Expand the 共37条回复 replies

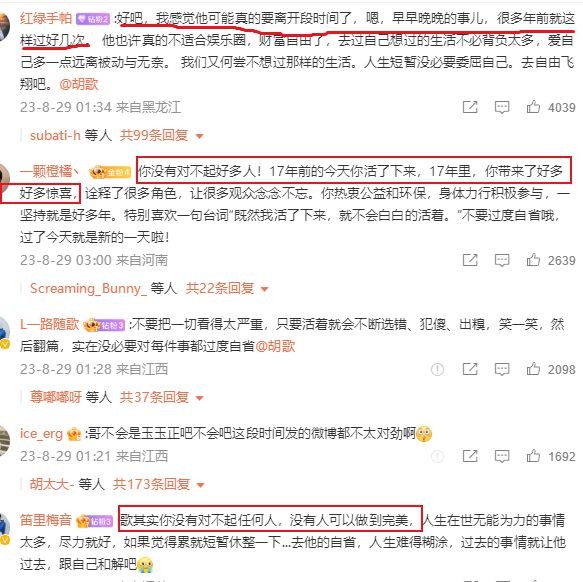click(161, 397)
